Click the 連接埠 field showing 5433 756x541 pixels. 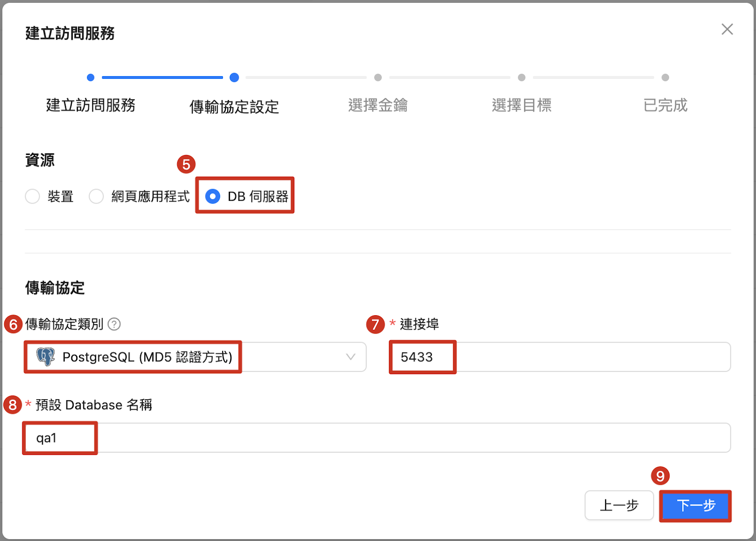[x=559, y=357]
